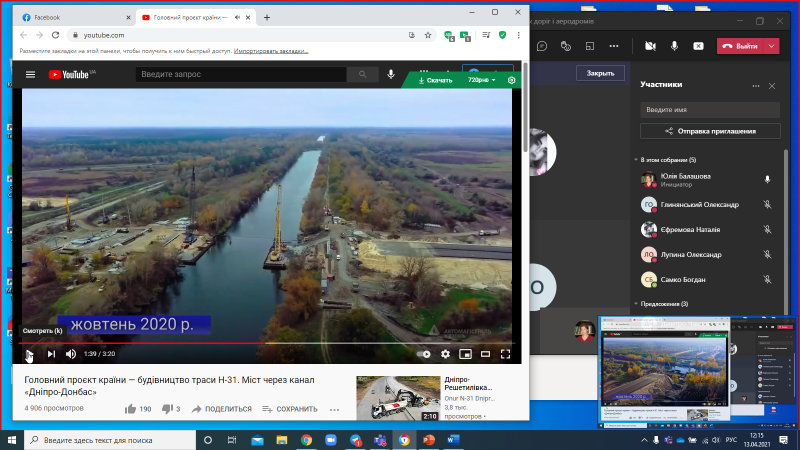The image size is (800, 450).
Task: Toggle Teams camera on or off
Action: [x=650, y=46]
